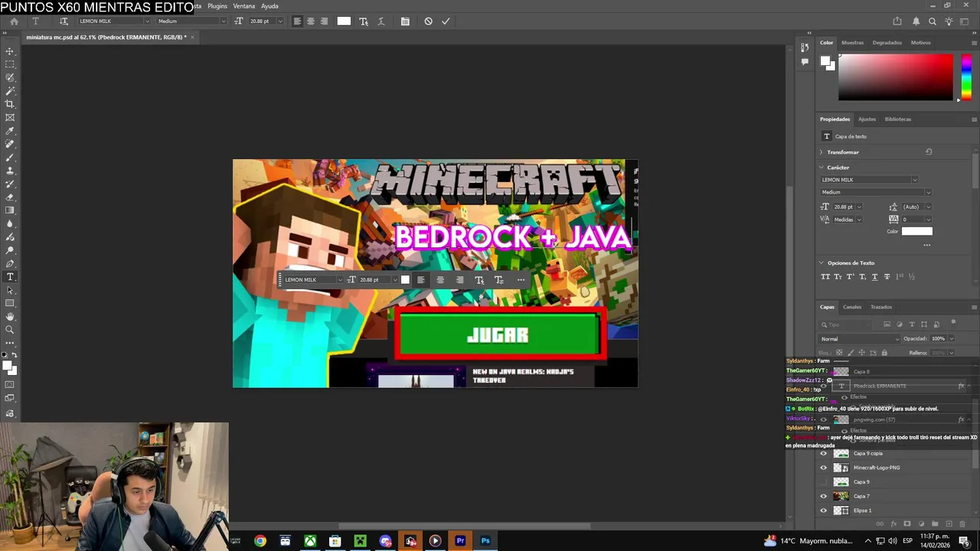Click the hue slider in Color panel
Image resolution: width=980 pixels, height=551 pixels.
(966, 77)
